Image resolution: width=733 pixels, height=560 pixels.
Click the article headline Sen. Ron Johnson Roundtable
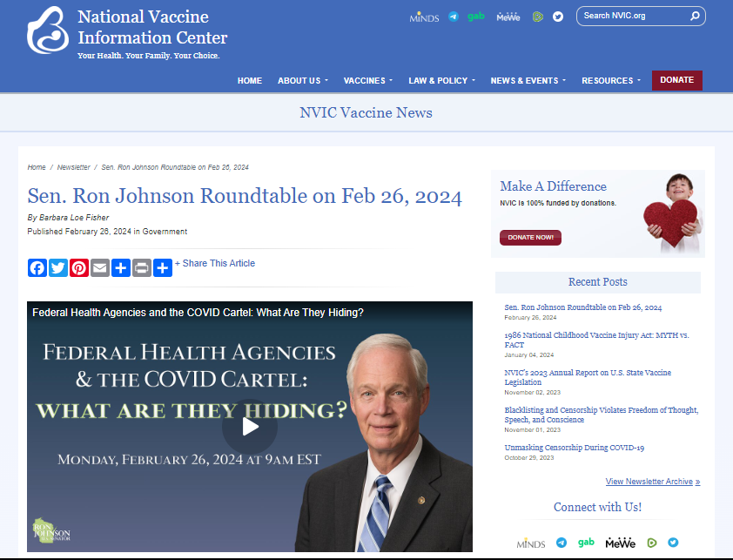coord(245,196)
